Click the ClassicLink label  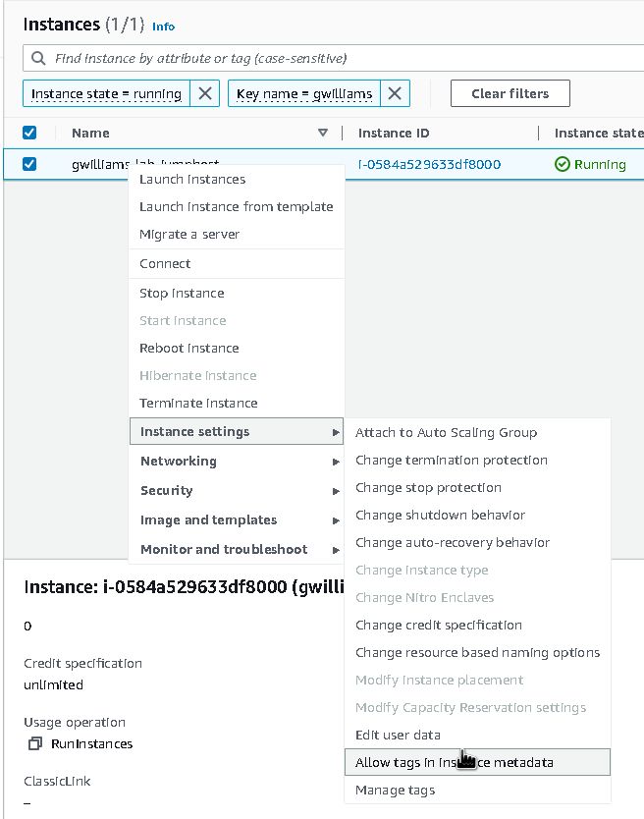click(x=57, y=782)
